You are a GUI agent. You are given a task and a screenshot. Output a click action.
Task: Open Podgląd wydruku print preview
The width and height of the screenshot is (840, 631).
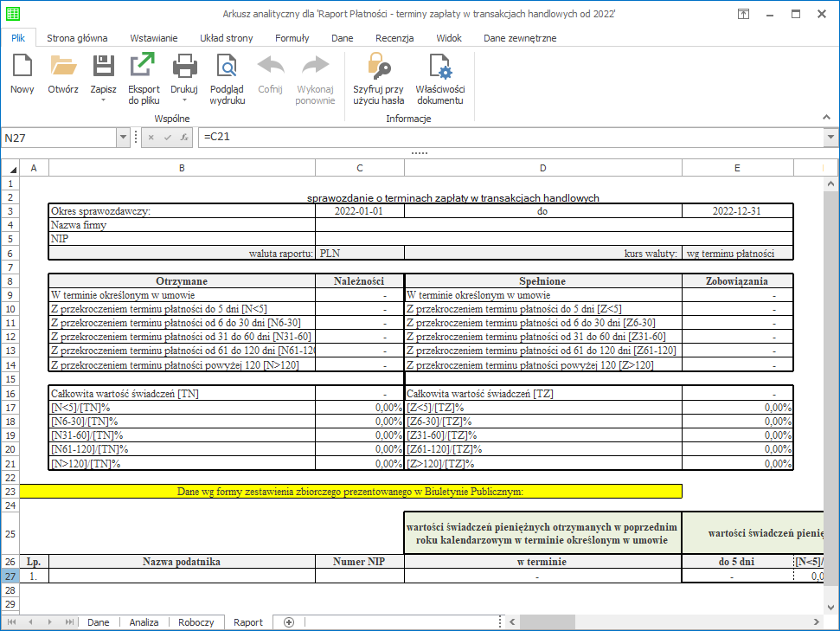[x=227, y=67]
